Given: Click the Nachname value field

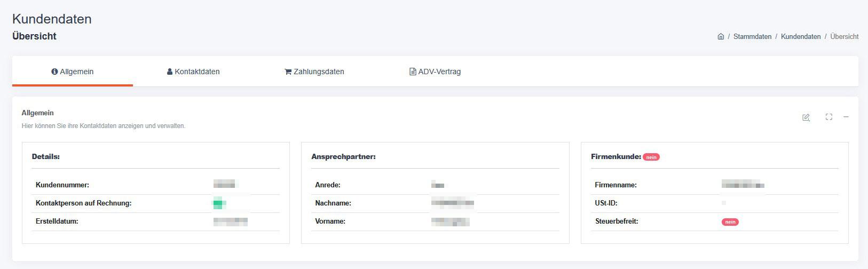Looking at the screenshot, I should click(x=453, y=203).
